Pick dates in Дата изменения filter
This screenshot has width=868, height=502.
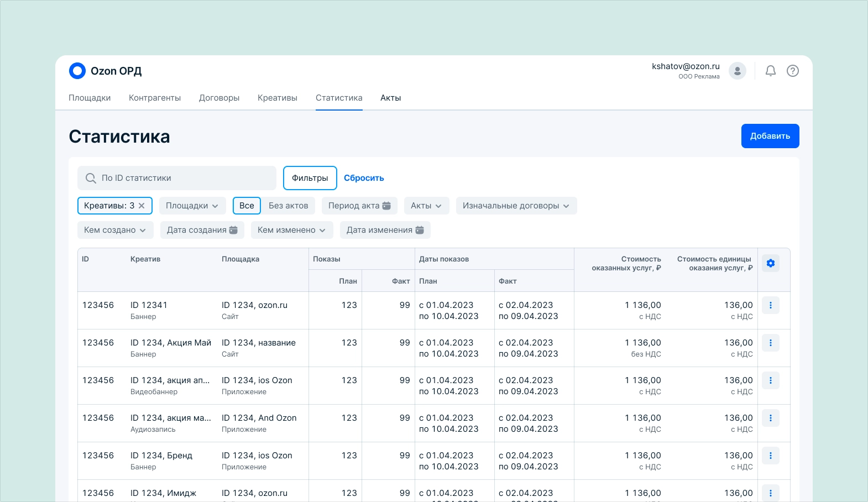click(x=385, y=230)
